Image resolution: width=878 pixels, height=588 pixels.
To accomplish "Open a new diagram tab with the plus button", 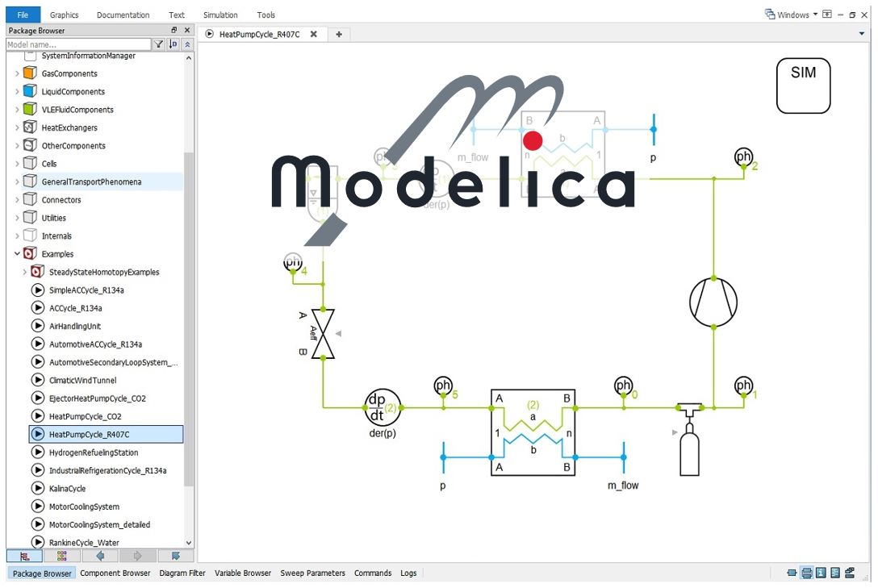I will (338, 34).
